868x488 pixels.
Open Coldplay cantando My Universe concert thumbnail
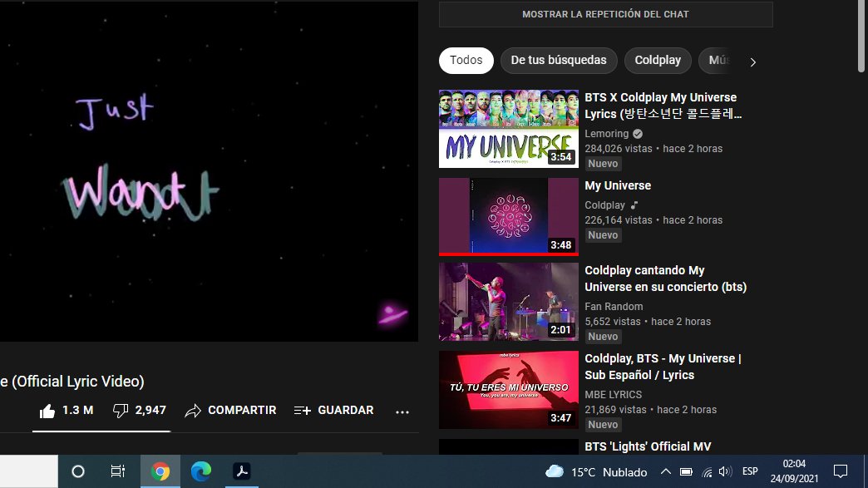coord(509,302)
